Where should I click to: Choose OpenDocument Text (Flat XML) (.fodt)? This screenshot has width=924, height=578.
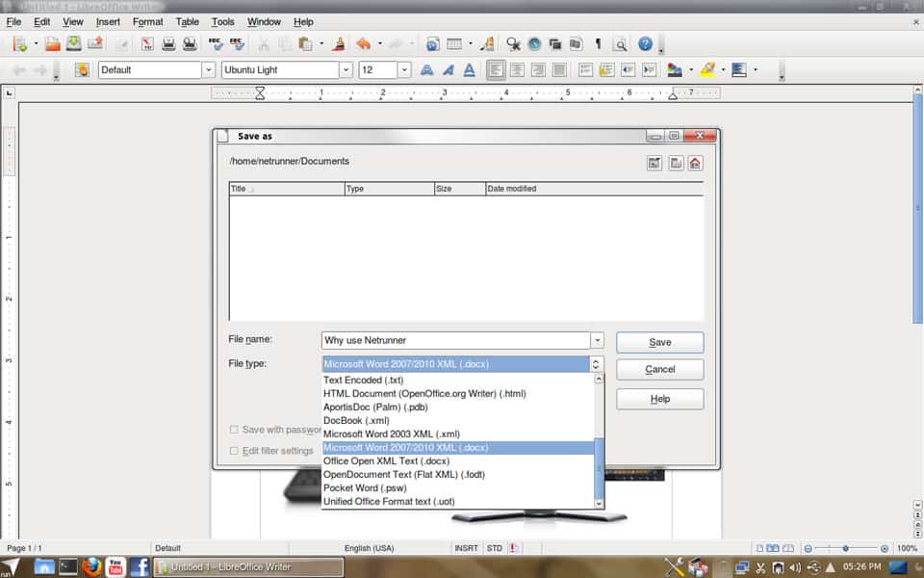405,475
